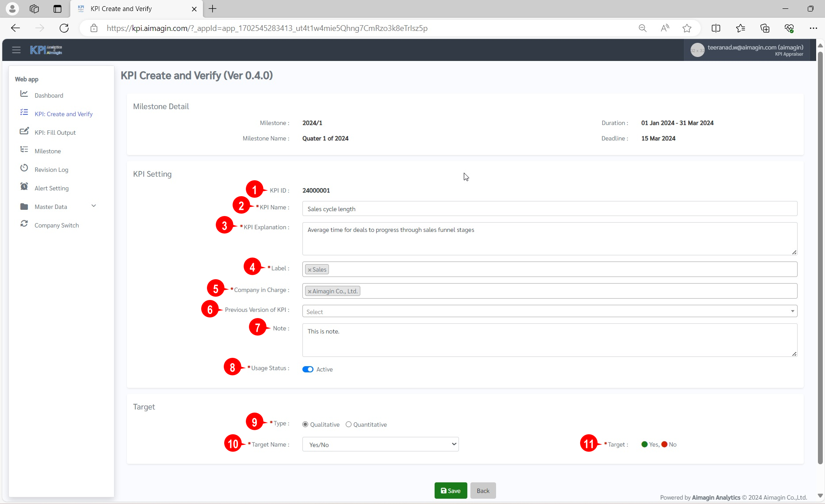Open the Dashboard chart icon

[24, 94]
